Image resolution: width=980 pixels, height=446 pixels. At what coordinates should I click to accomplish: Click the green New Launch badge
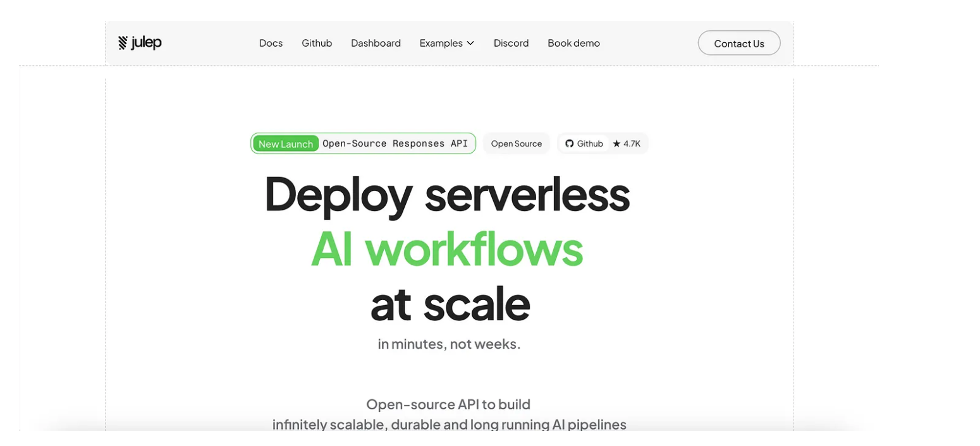click(x=286, y=143)
